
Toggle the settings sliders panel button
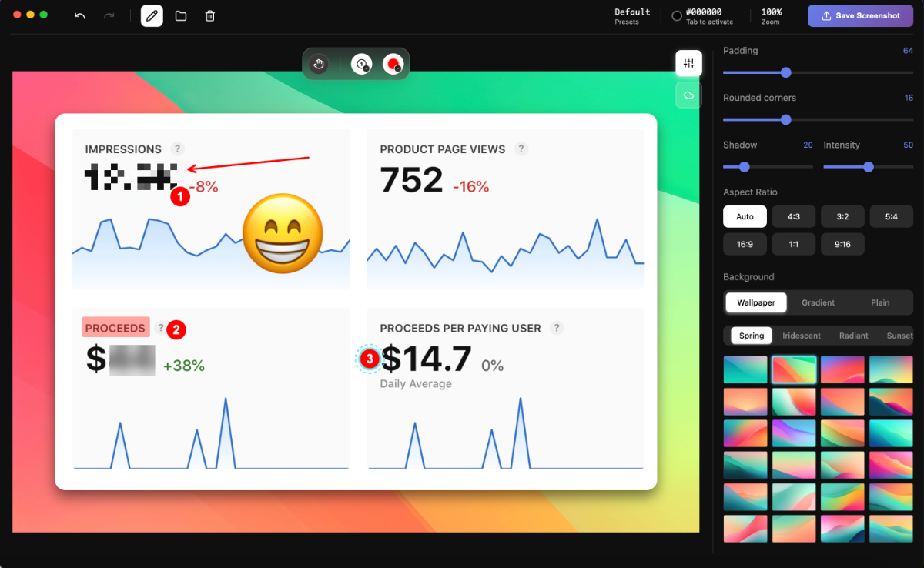tap(688, 63)
